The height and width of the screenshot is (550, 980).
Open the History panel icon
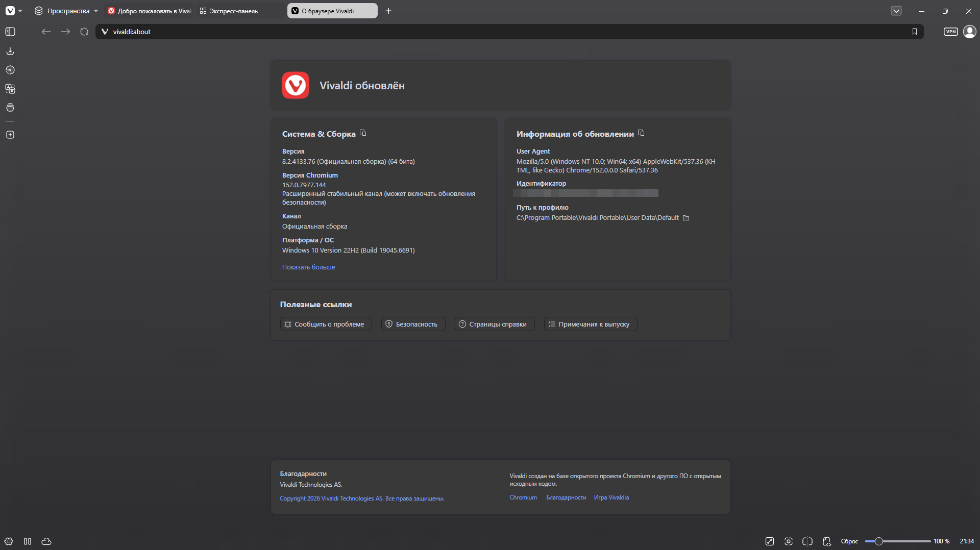[10, 70]
